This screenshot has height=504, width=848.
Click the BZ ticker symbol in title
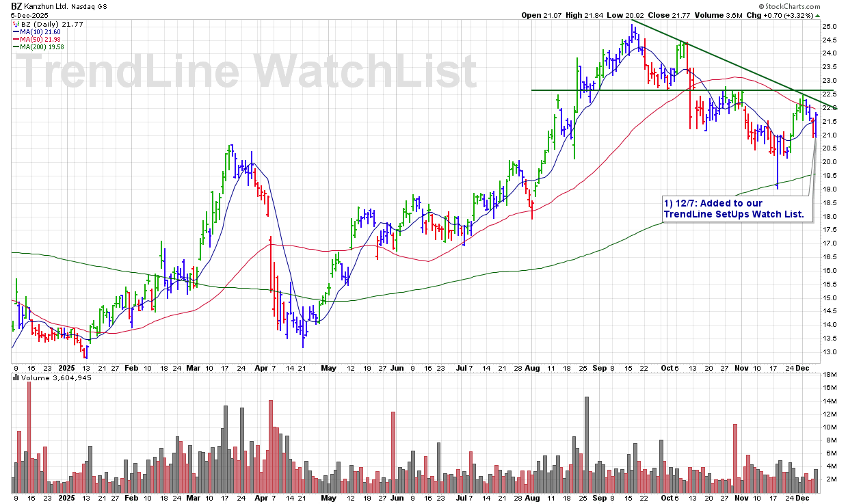(x=16, y=5)
